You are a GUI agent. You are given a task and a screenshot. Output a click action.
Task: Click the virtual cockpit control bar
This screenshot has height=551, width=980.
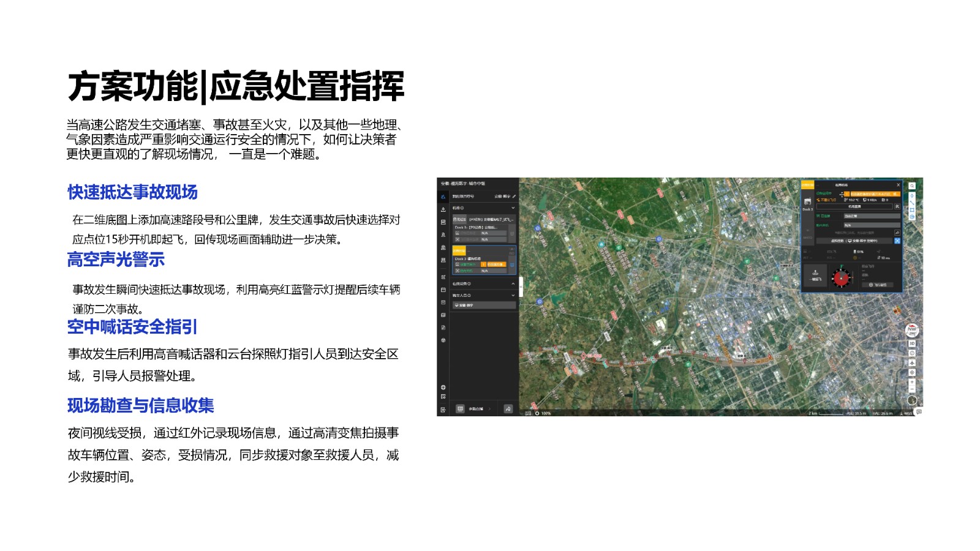click(854, 241)
